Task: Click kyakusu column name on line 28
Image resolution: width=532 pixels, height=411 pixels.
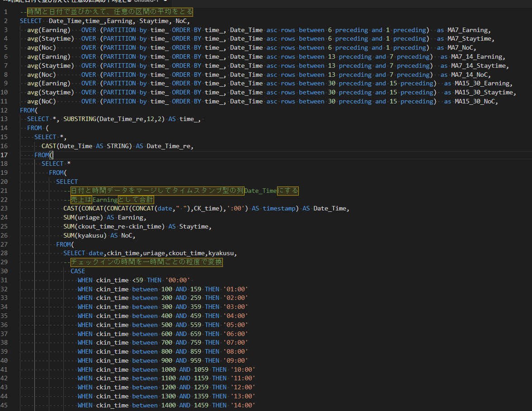Action: coord(221,253)
